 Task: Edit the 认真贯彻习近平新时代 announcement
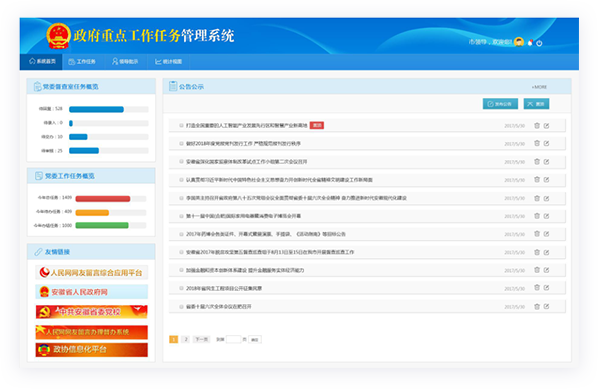point(547,180)
